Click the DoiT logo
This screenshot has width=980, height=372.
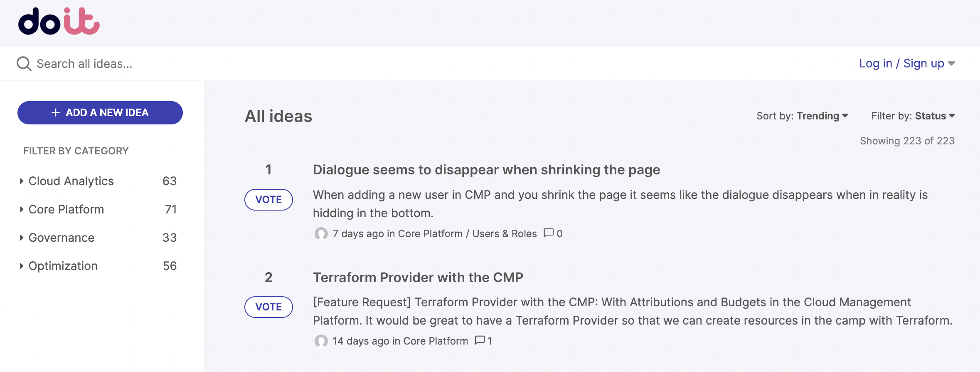(59, 22)
